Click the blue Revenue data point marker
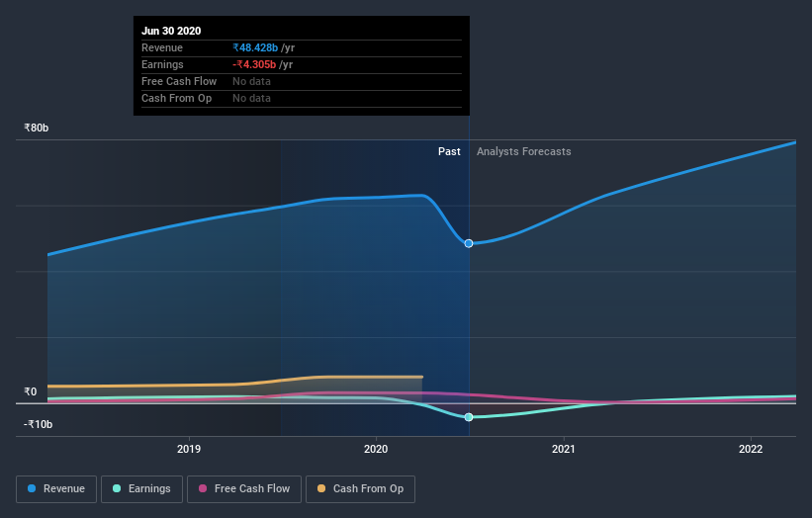The width and height of the screenshot is (812, 518). click(x=469, y=243)
